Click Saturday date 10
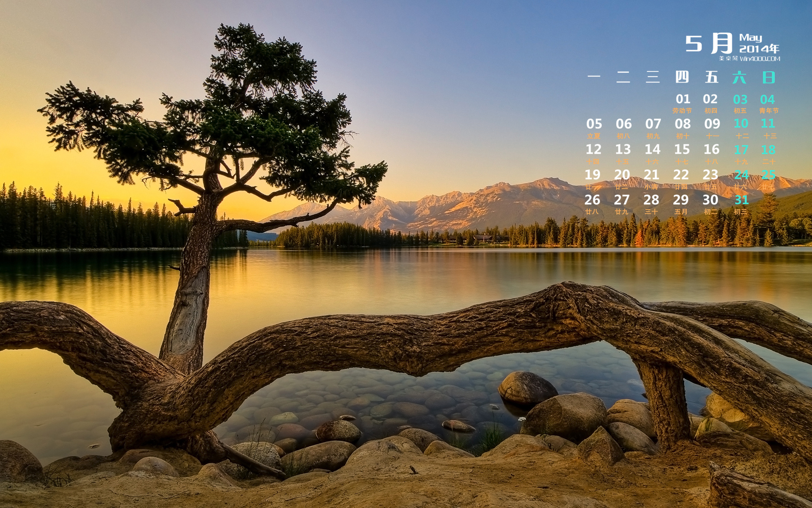The width and height of the screenshot is (812, 508). (x=741, y=128)
